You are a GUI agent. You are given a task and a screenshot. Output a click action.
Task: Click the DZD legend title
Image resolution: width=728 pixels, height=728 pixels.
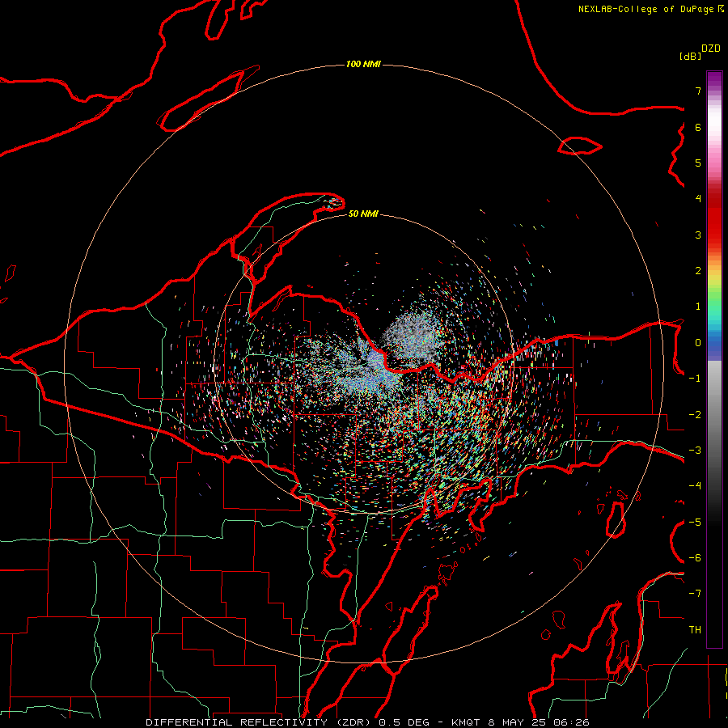coord(711,49)
